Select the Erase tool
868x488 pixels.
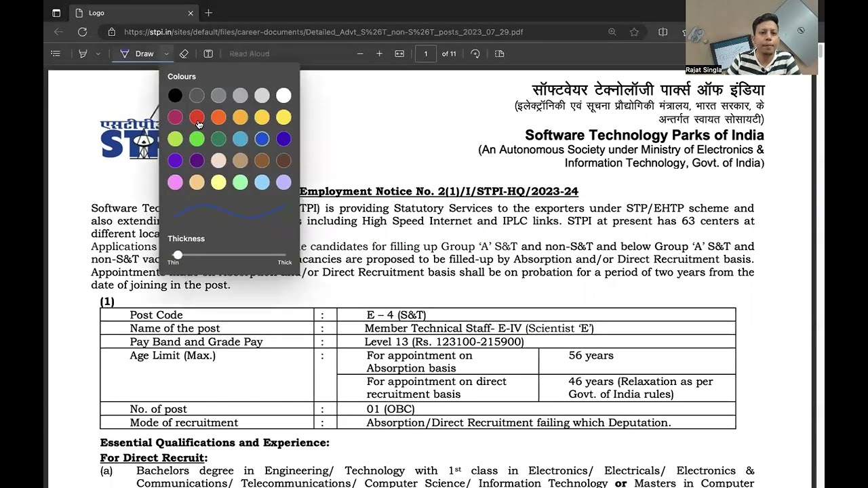[x=184, y=54]
